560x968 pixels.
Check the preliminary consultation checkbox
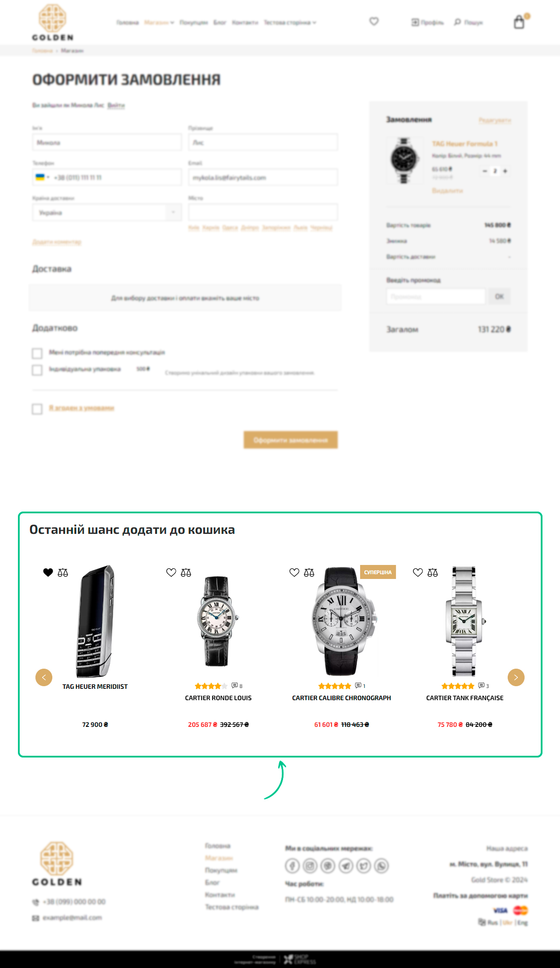(37, 353)
